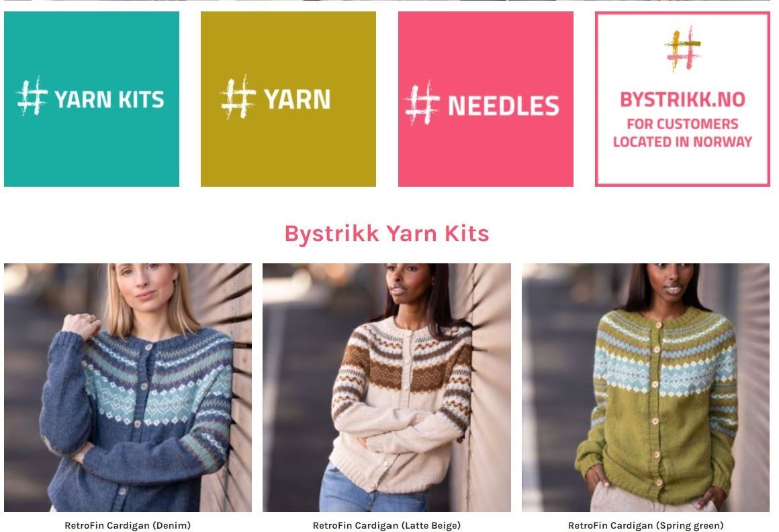The width and height of the screenshot is (779, 532).
Task: Open the Yarn category label
Action: click(x=297, y=99)
